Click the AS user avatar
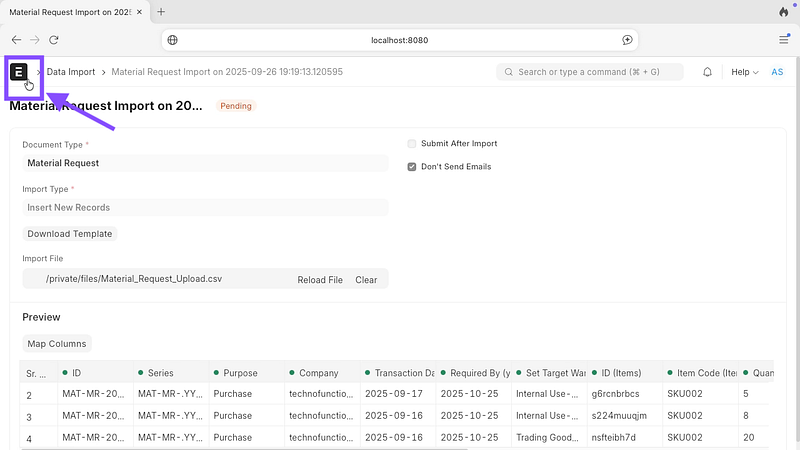800x450 pixels. coord(777,72)
